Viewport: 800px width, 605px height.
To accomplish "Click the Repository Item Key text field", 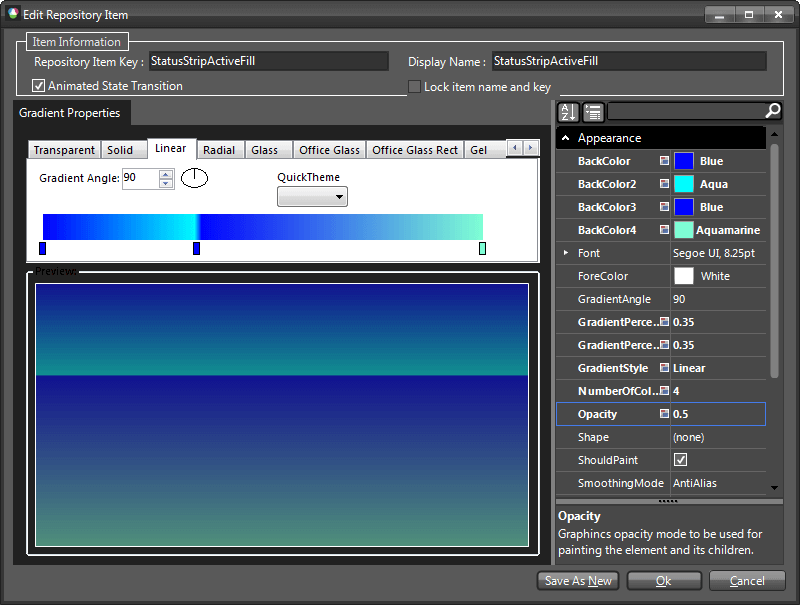I will tap(268, 62).
